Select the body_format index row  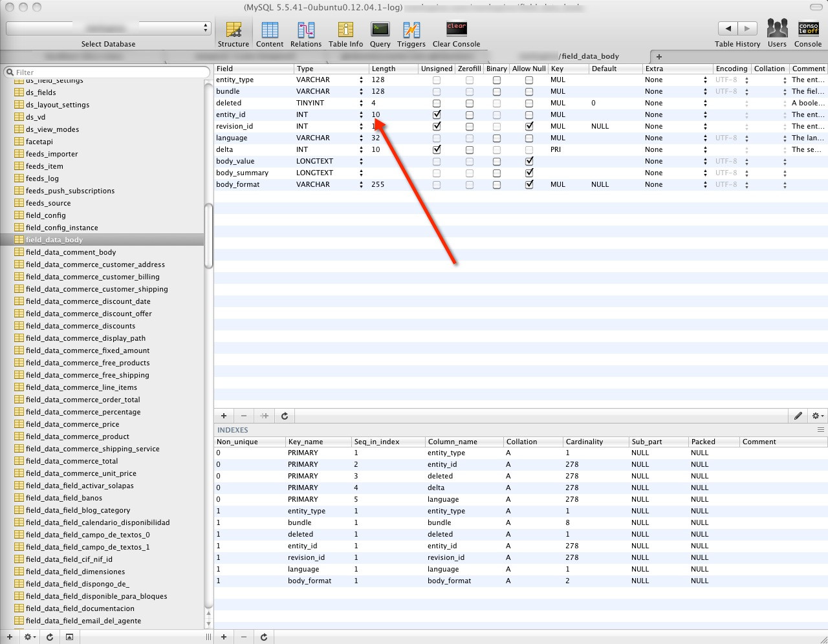[x=521, y=581]
